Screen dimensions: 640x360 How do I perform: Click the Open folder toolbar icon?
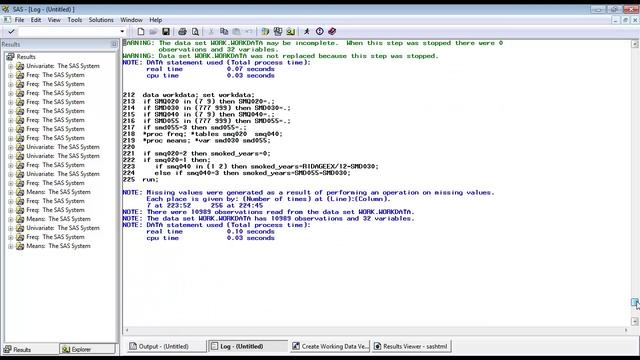(153, 31)
